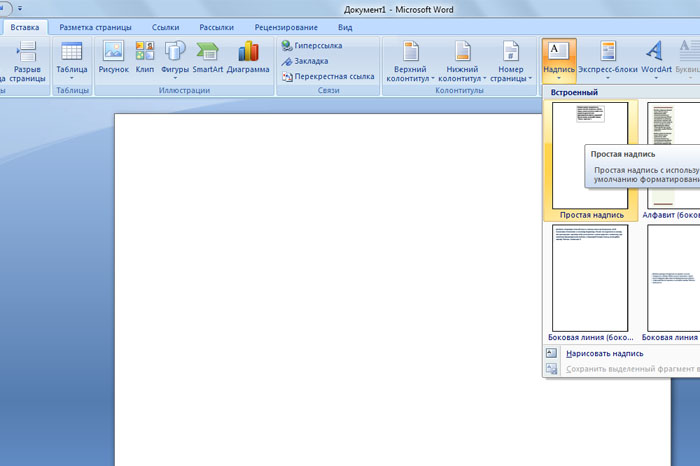Viewport: 700px width, 466px height.
Task: Click the Надпись text box button
Action: click(559, 62)
